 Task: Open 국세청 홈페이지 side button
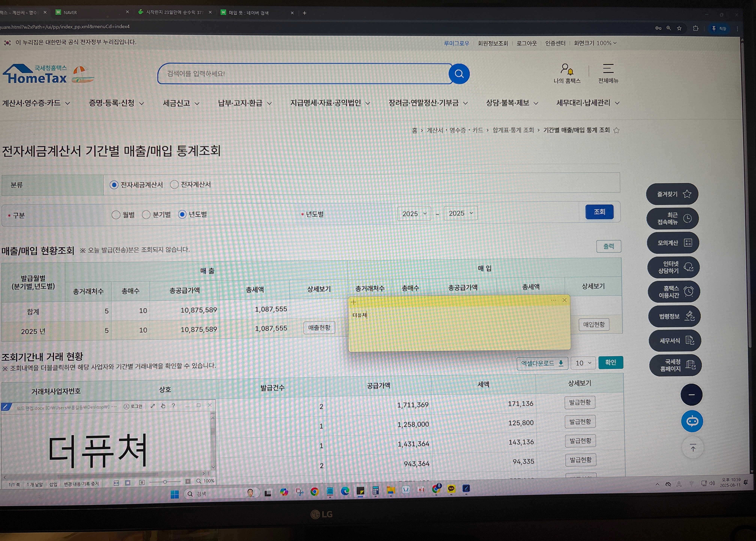coord(675,365)
